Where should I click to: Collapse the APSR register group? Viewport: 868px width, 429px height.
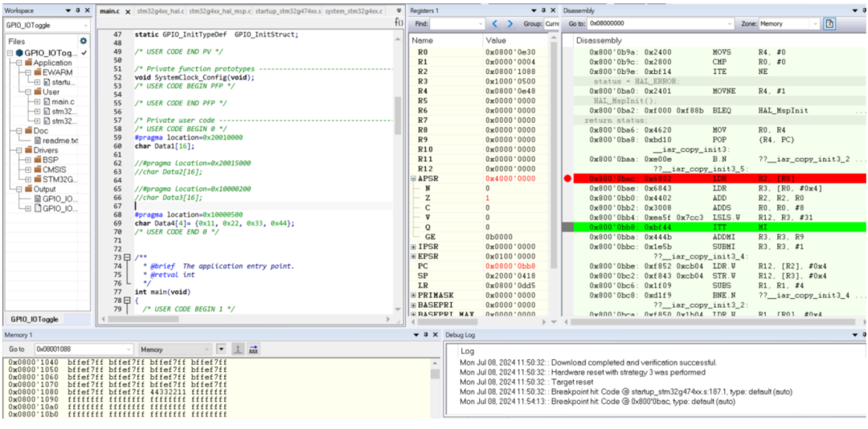point(414,178)
